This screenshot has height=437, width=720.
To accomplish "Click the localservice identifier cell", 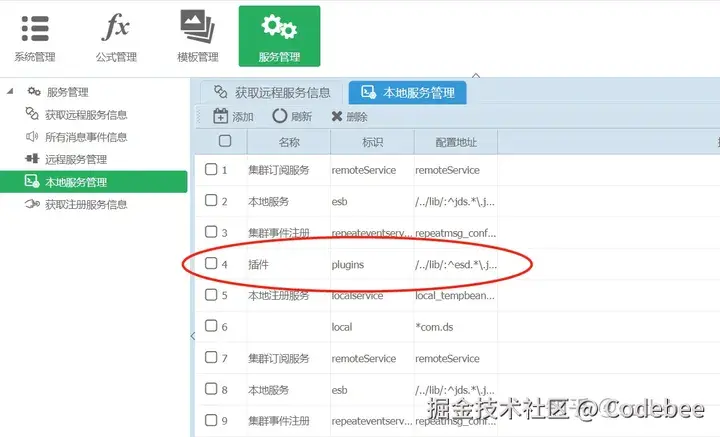I will point(372,296).
